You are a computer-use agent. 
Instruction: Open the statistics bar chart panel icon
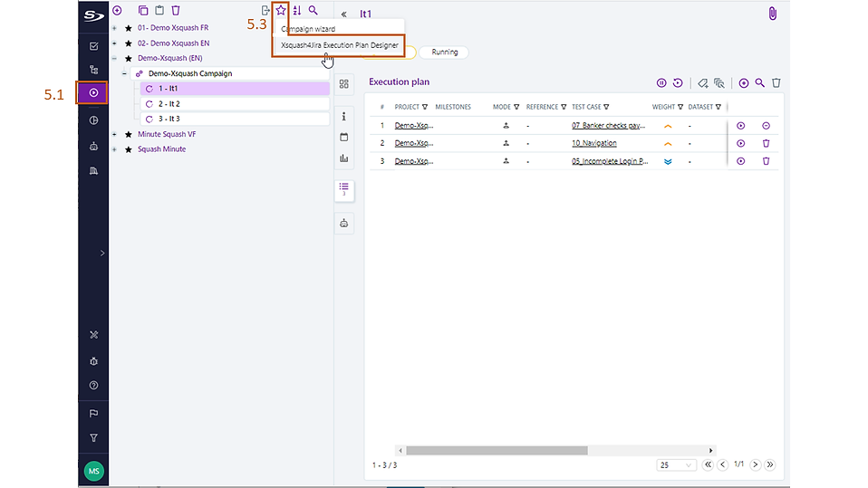click(343, 158)
